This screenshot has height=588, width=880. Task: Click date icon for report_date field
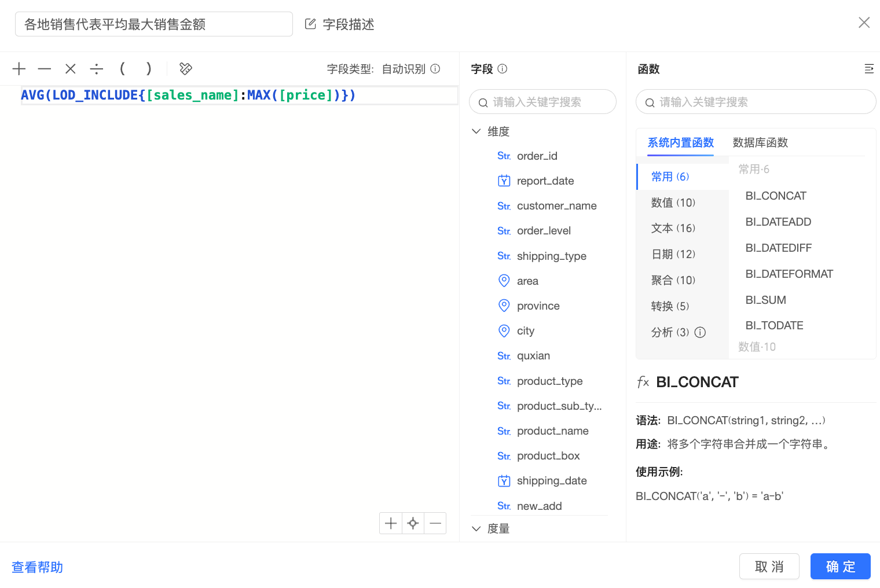[x=504, y=181]
